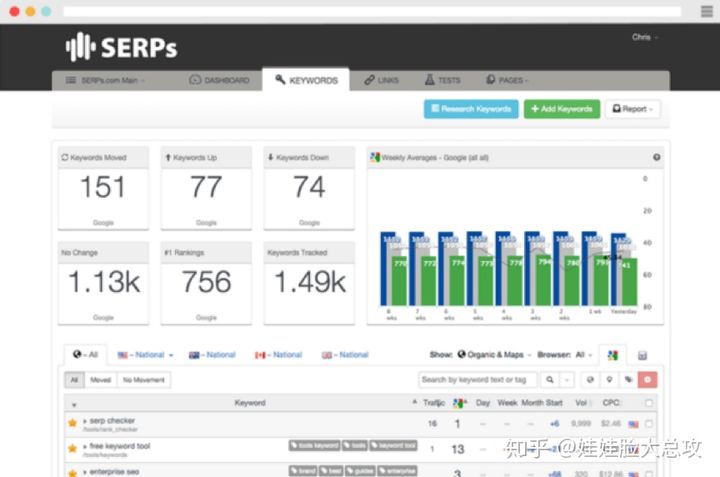Switch to the Dashboard tab

point(219,80)
